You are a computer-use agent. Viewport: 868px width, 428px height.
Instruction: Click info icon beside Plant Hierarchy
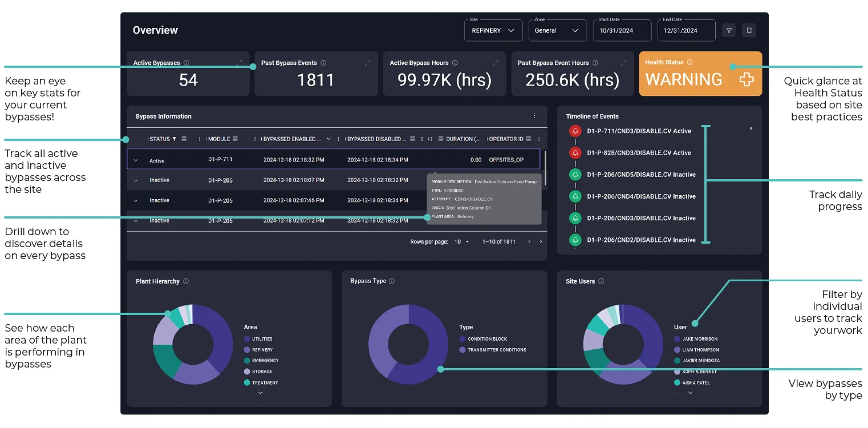[x=186, y=281]
